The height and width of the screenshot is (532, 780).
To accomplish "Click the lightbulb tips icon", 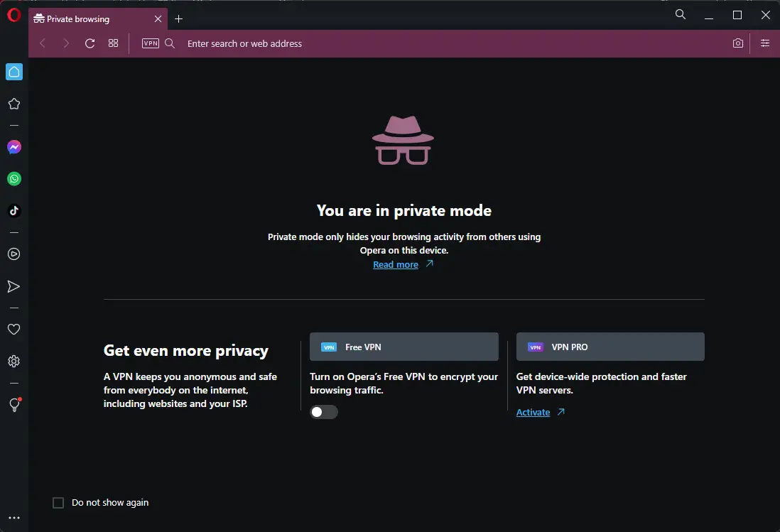I will point(14,405).
